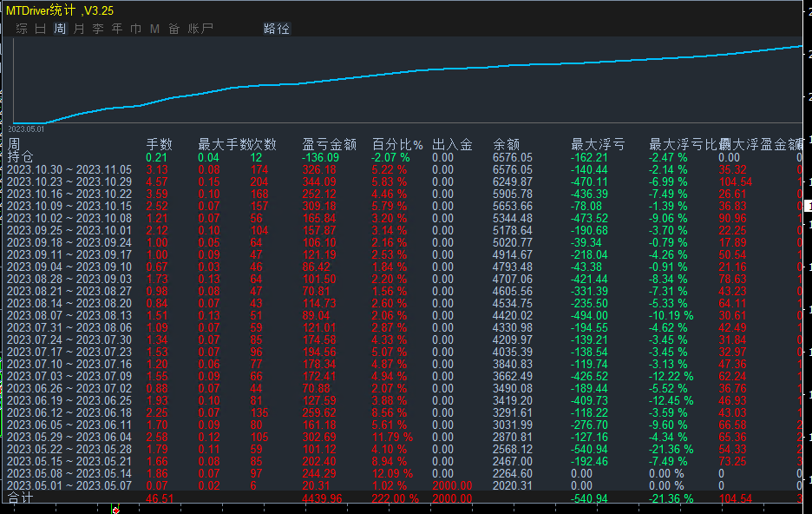Open the M tab
812x514 pixels.
155,29
